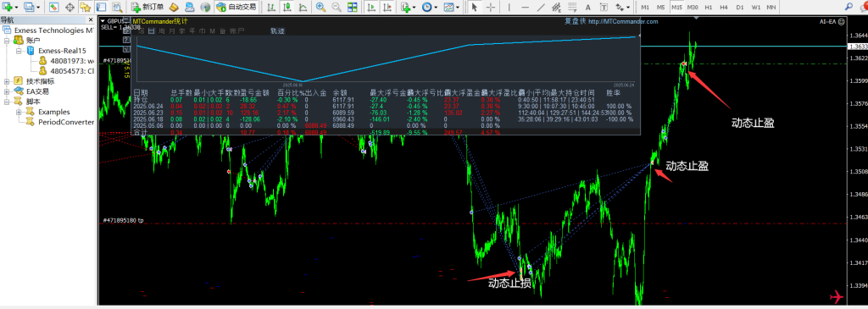Click the 账户 option in statistics panel
The height and width of the screenshot is (309, 868).
(x=236, y=31)
